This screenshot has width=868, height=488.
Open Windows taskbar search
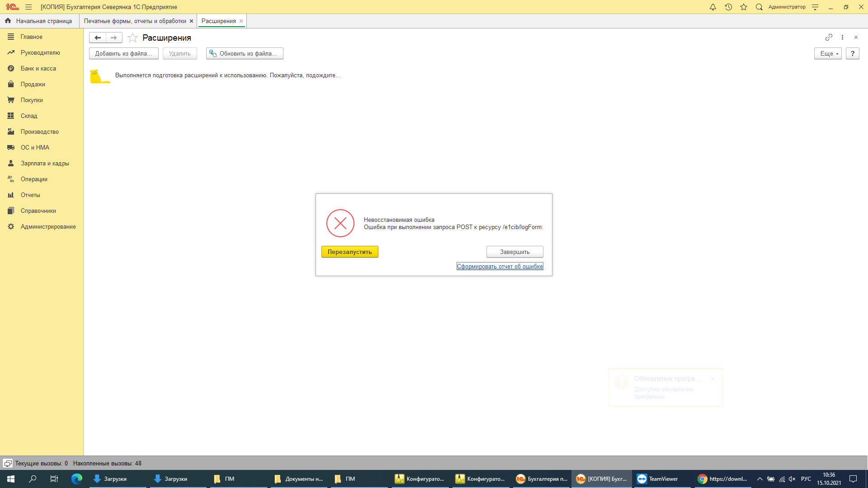click(33, 479)
